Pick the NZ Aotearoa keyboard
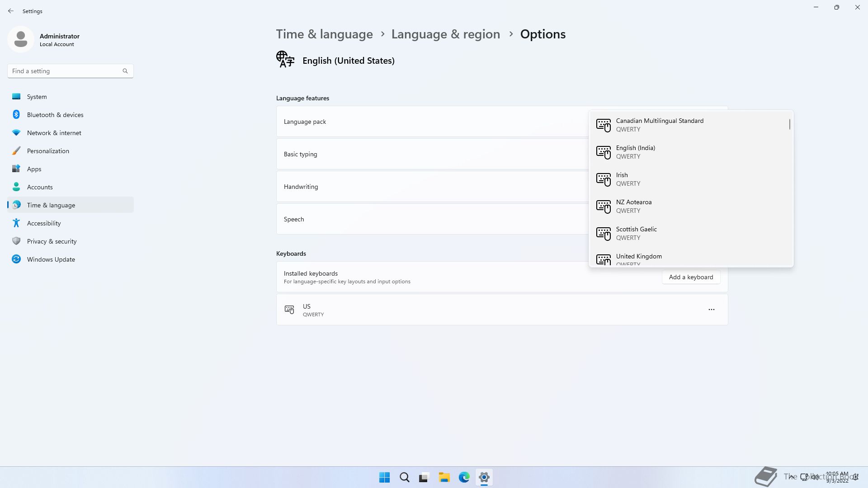 coord(633,206)
